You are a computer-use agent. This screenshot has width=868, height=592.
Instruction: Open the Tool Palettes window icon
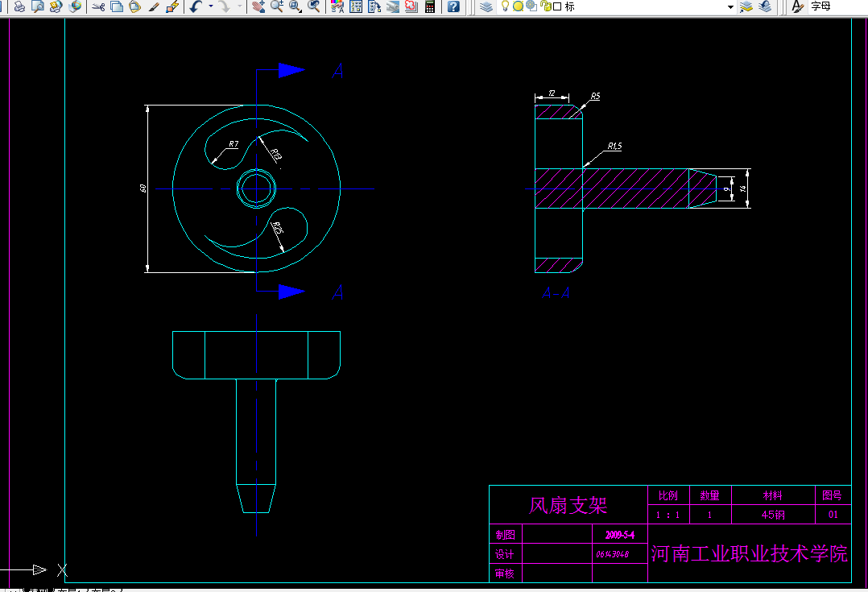coord(374,6)
